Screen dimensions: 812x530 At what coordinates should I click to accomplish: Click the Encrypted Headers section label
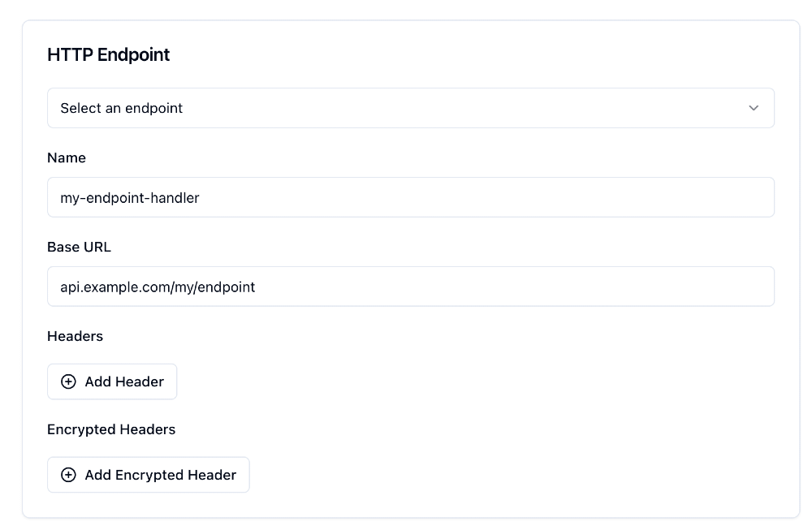pyautogui.click(x=110, y=429)
